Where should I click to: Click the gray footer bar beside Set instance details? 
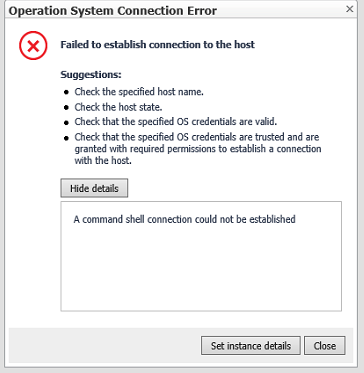[105, 346]
